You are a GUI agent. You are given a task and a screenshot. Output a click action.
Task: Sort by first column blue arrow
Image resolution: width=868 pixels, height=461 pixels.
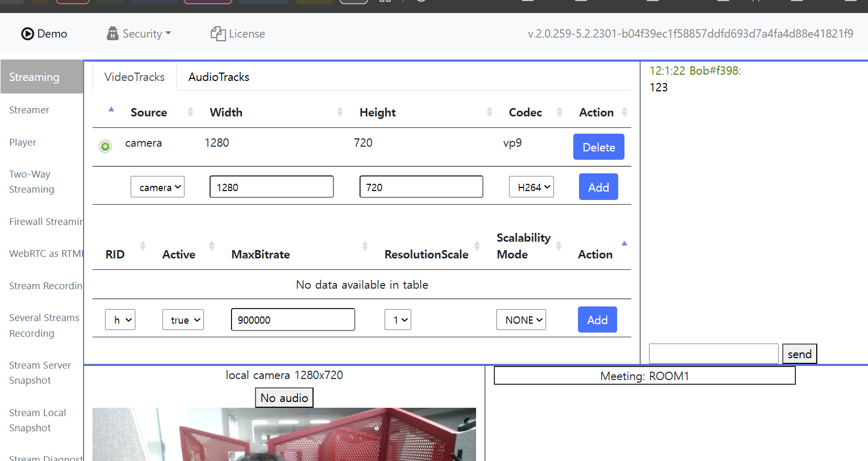coord(111,110)
